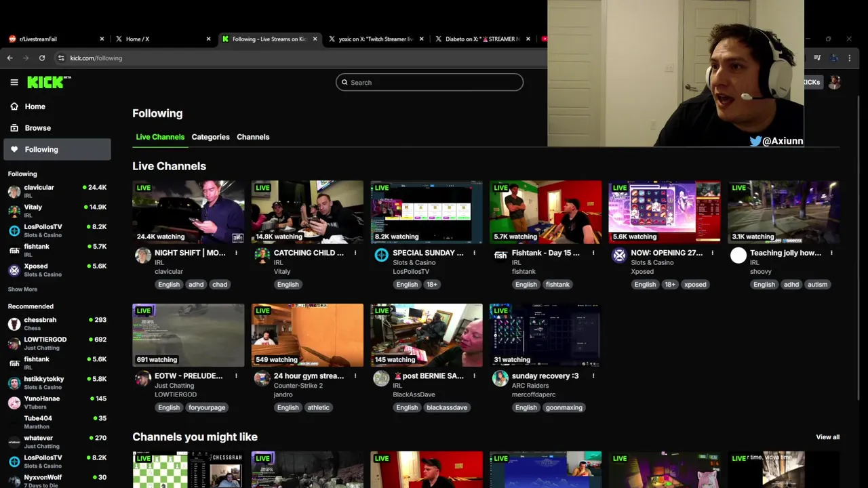Screen dimensions: 868x488
Task: Switch to yoxic on X browser tab
Action: [x=376, y=39]
